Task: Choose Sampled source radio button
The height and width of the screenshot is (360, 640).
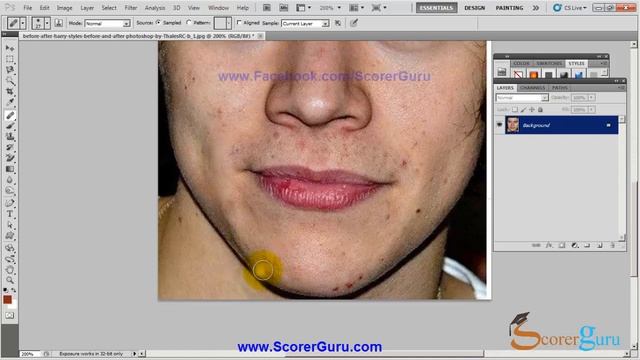Action: click(x=158, y=23)
